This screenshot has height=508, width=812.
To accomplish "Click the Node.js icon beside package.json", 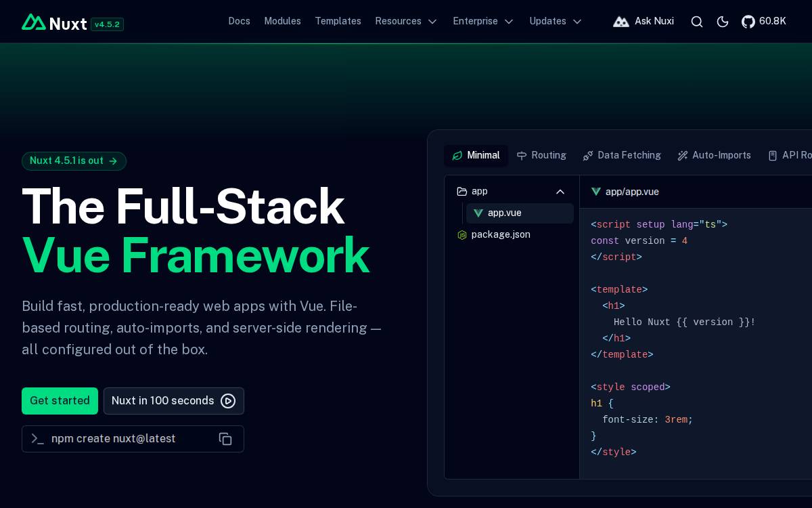I will pos(462,235).
